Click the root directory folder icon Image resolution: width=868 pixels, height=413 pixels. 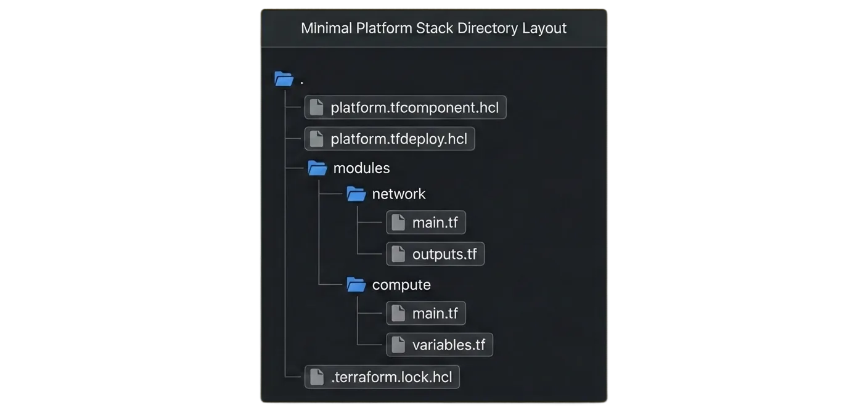pyautogui.click(x=284, y=79)
